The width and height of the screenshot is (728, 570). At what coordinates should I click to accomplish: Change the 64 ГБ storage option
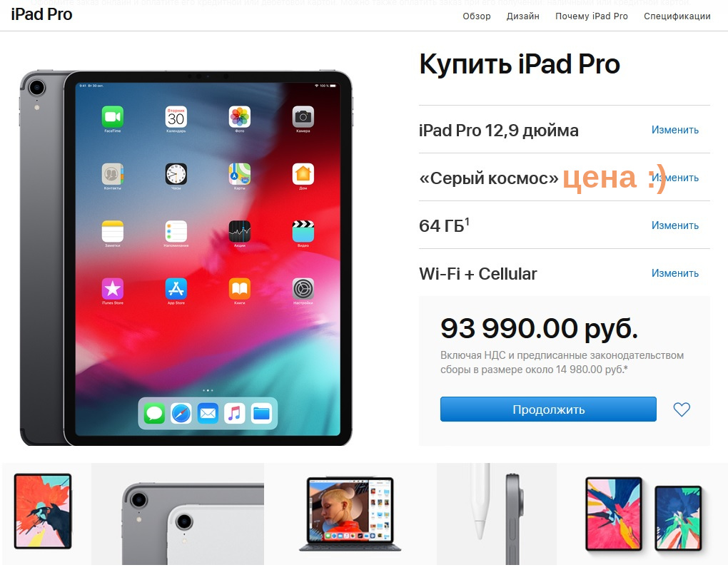675,225
